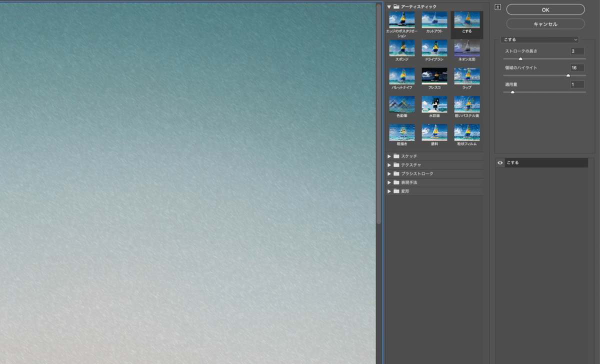
Task: Select the 水彩画 filter thumbnail
Action: 434,104
